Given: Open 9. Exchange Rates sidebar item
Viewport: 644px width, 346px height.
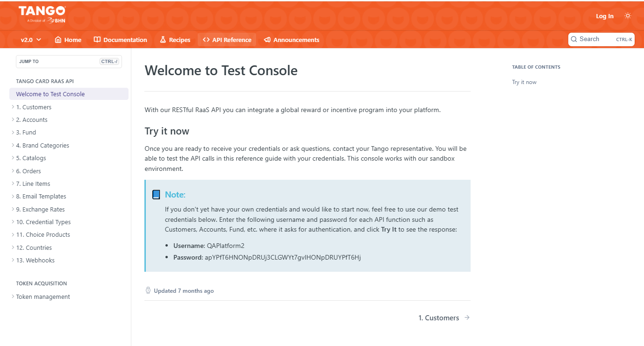Looking at the screenshot, I should click(x=41, y=209).
